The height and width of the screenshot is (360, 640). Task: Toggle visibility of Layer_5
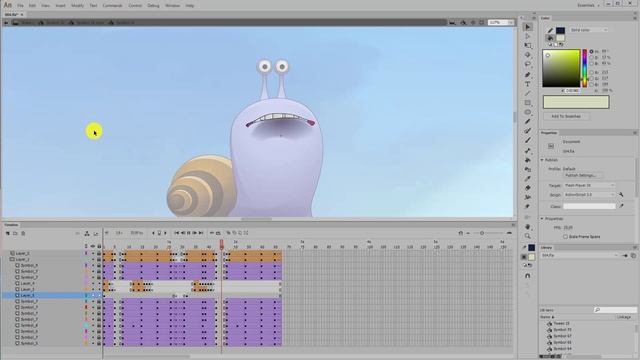[93, 295]
